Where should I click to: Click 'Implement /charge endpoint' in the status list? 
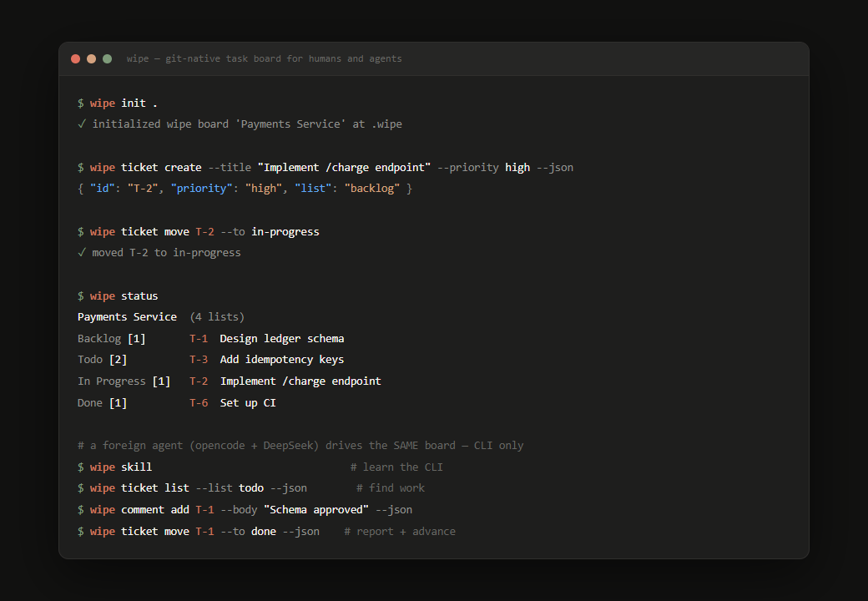tap(300, 381)
